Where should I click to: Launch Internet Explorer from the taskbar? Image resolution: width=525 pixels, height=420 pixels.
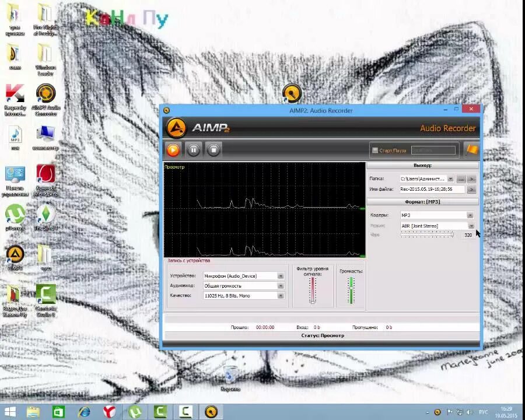point(85,412)
